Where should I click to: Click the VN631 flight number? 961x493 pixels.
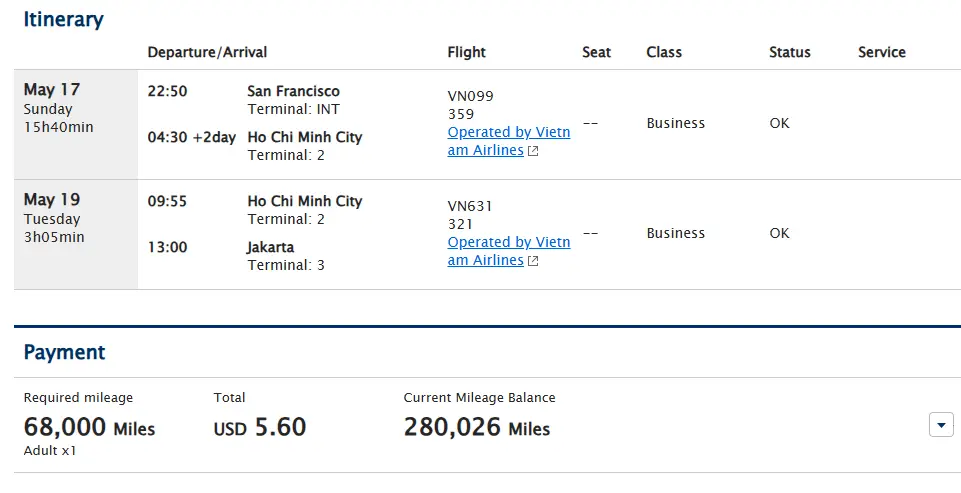(469, 206)
